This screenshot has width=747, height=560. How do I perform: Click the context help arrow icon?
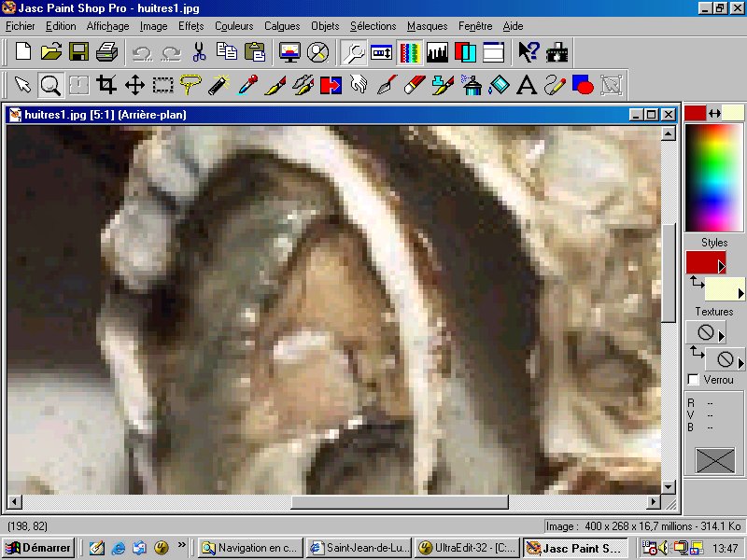(x=529, y=52)
